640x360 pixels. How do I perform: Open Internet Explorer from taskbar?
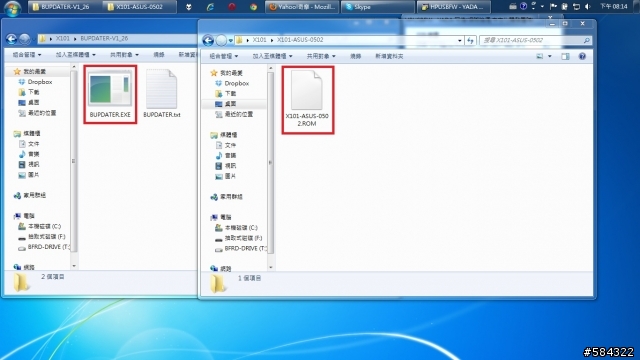(210, 7)
